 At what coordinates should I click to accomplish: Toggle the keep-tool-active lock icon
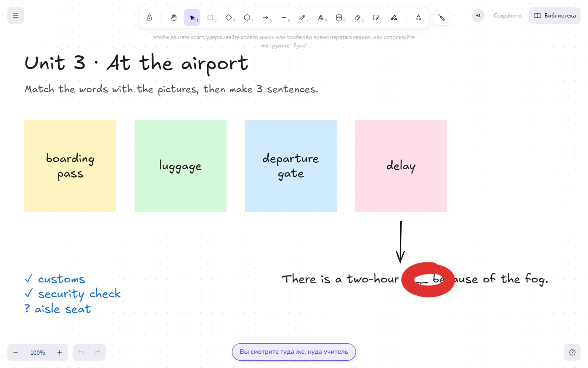[x=149, y=17]
